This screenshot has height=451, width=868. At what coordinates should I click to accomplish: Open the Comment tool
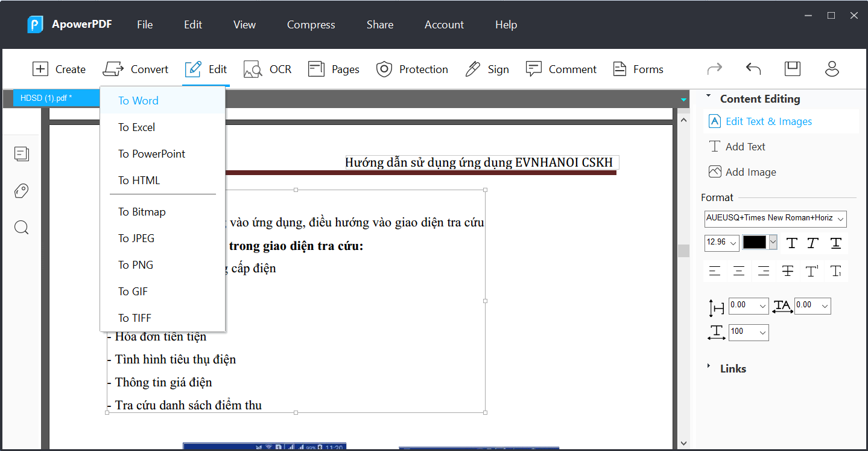[561, 69]
